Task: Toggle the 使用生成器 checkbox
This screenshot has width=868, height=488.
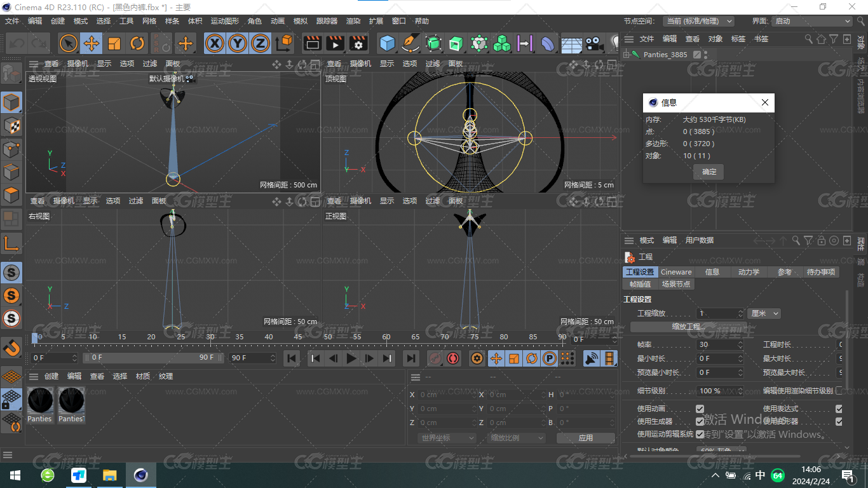Action: coord(700,421)
